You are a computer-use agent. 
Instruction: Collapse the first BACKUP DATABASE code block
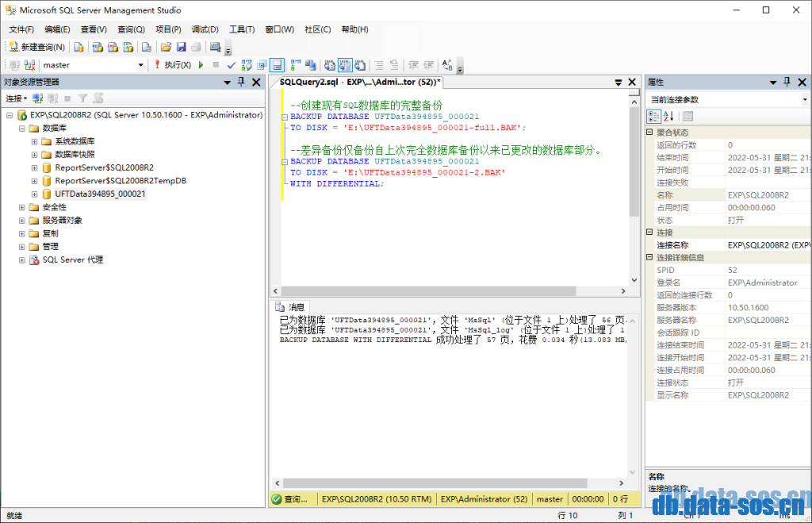point(285,117)
